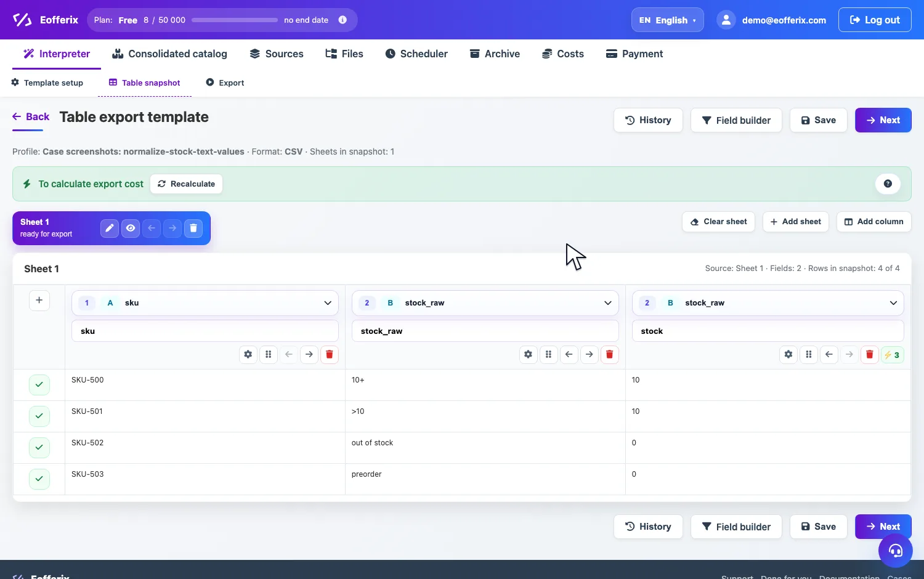Delete the stock_raw column
This screenshot has height=579, width=924.
[x=610, y=354]
